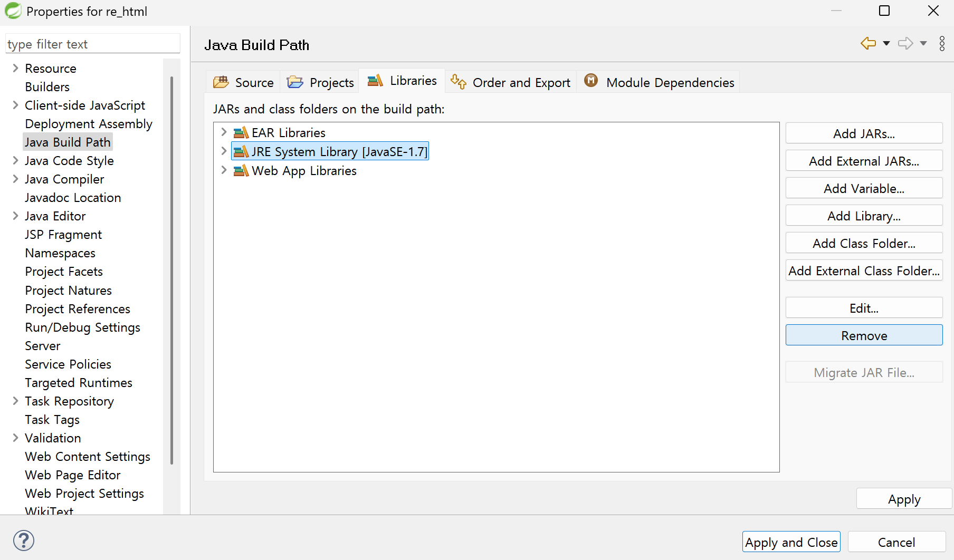Remove the selected library
The width and height of the screenshot is (954, 560).
864,335
